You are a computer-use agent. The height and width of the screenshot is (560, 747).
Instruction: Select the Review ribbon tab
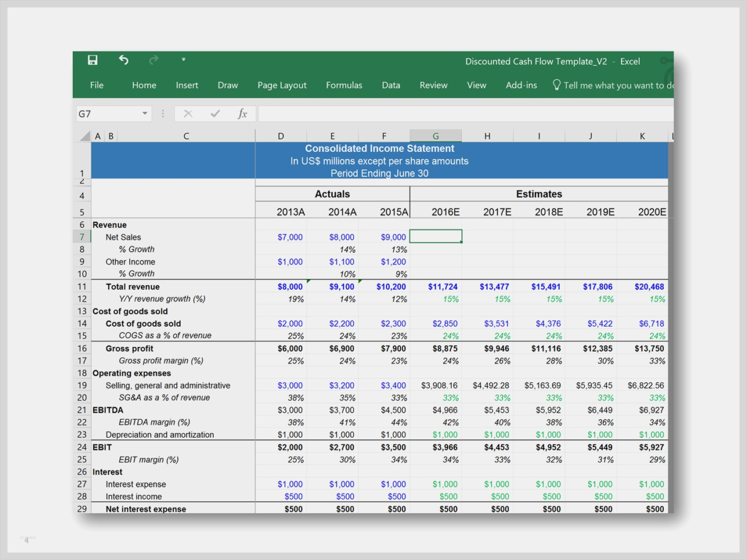point(433,85)
